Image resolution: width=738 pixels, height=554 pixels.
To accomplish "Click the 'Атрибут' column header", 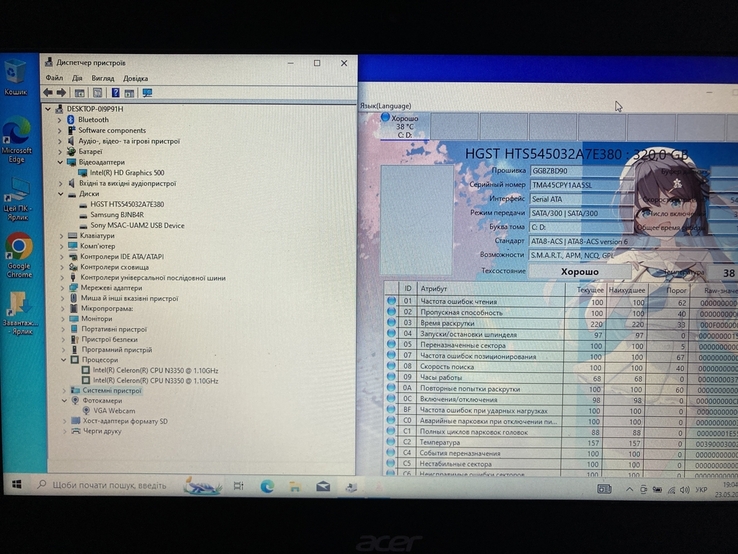I will [491, 289].
